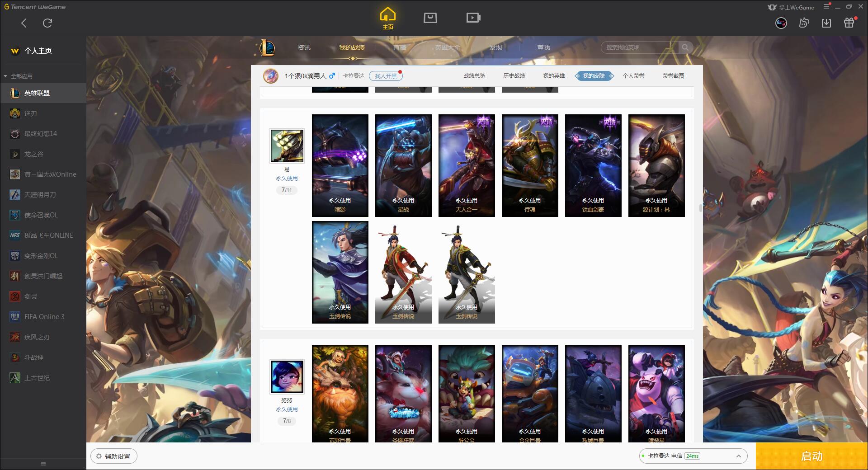Expand the server selector 卡拉曼达 电信
Screen dimensions: 868x470
click(693, 456)
